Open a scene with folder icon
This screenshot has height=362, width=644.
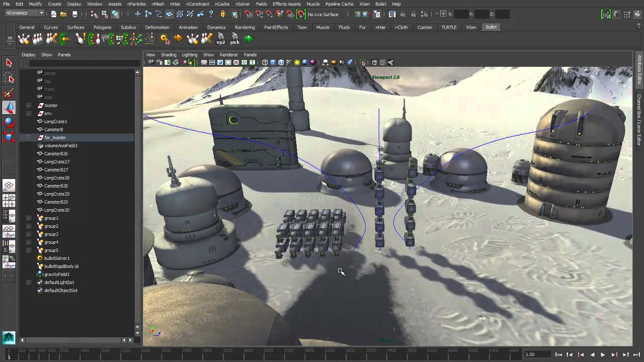point(64,15)
